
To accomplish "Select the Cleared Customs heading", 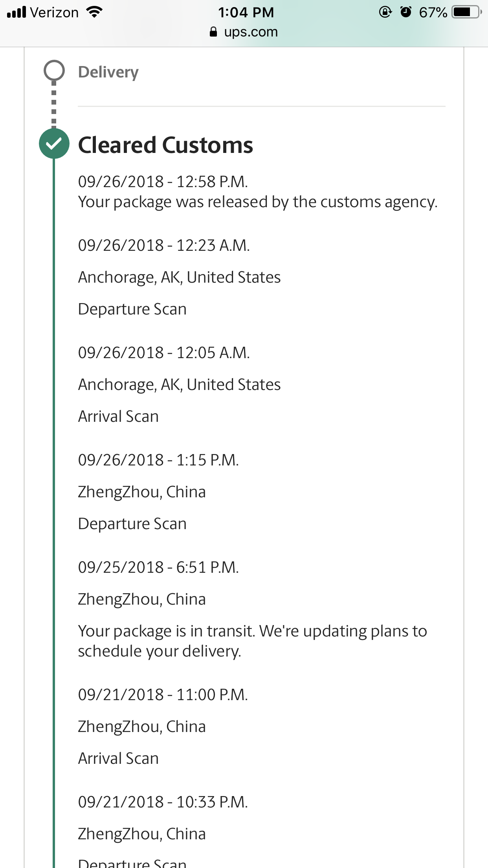I will [x=165, y=145].
